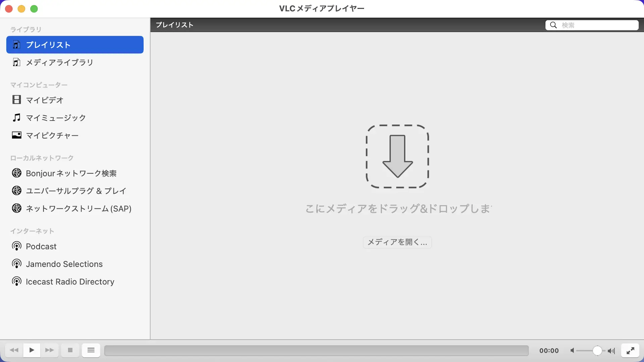This screenshot has height=362, width=644.
Task: Close the VLC window with red button
Action: coord(9,9)
